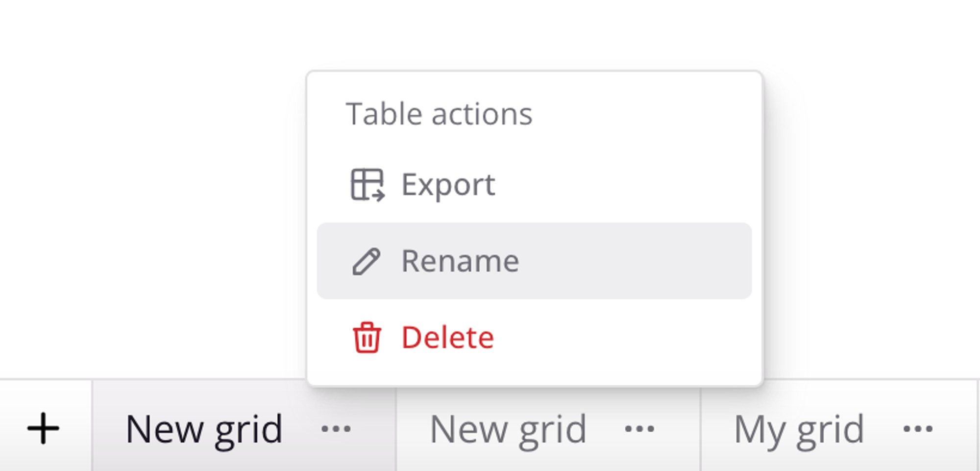Image resolution: width=980 pixels, height=471 pixels.
Task: Choose Delete from Table actions menu
Action: (534, 337)
